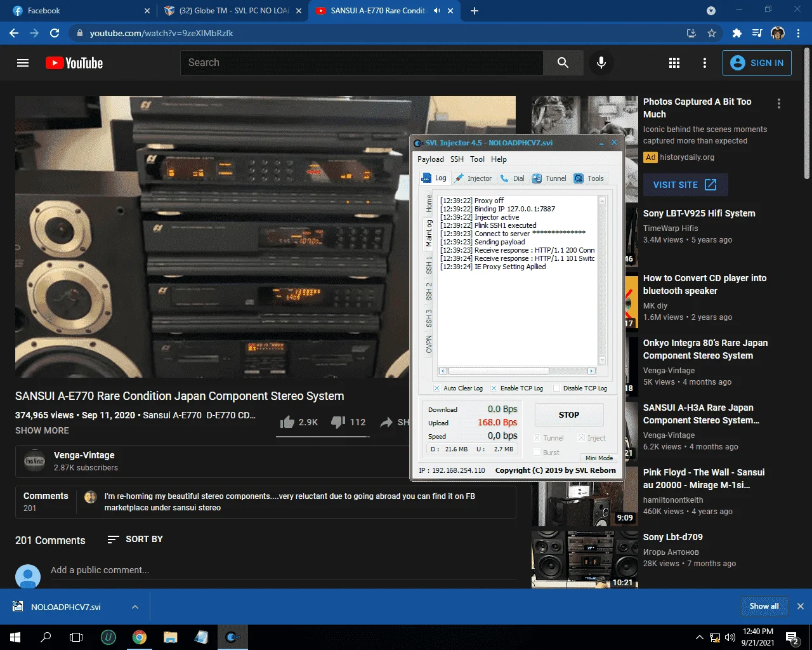Open Chrome profile avatar
This screenshot has width=812, height=650.
[778, 33]
